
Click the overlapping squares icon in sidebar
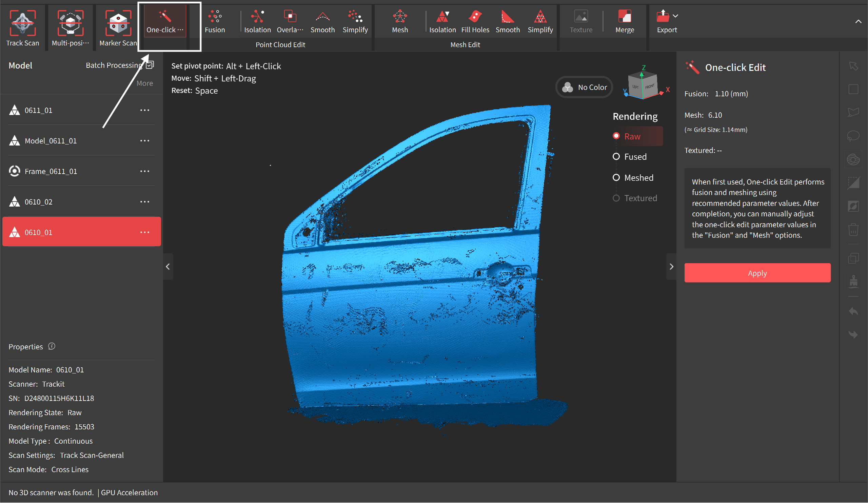pyautogui.click(x=853, y=258)
